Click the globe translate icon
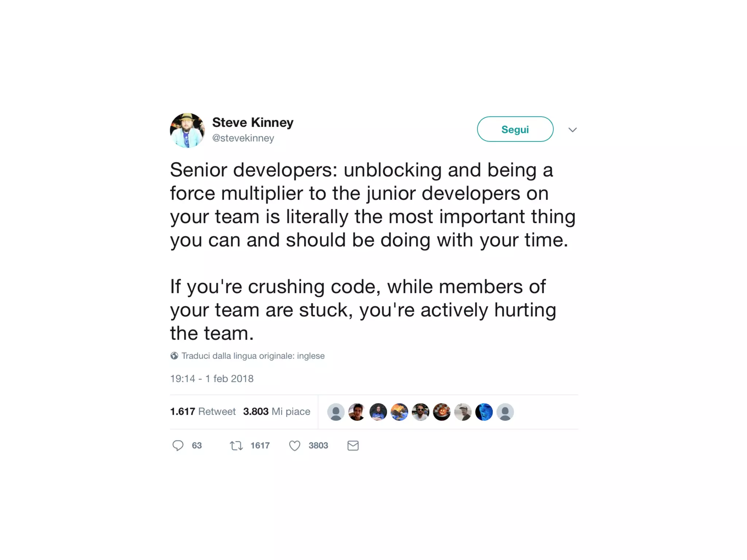 point(174,356)
